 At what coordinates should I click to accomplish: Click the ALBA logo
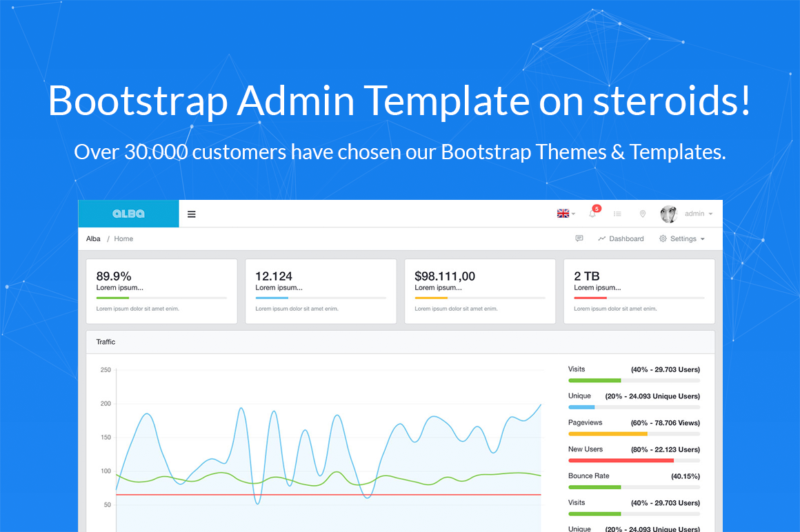click(x=128, y=214)
